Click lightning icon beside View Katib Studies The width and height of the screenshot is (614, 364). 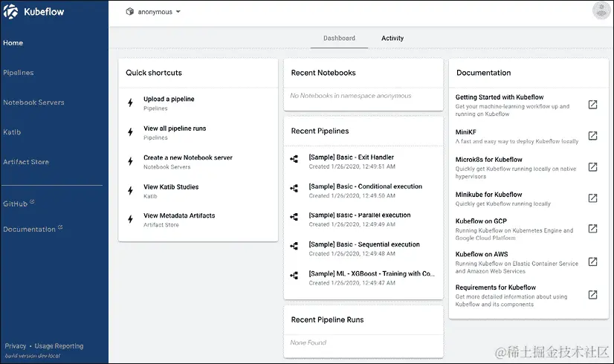pyautogui.click(x=130, y=191)
